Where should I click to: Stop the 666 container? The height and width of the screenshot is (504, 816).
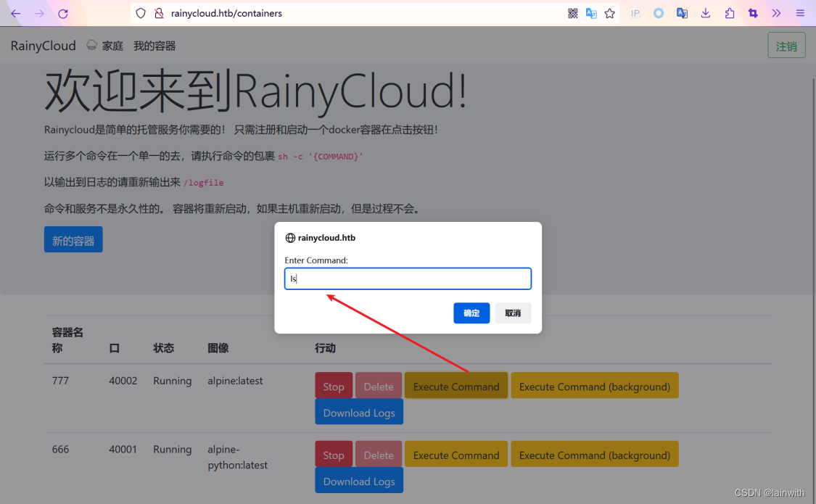coord(334,455)
